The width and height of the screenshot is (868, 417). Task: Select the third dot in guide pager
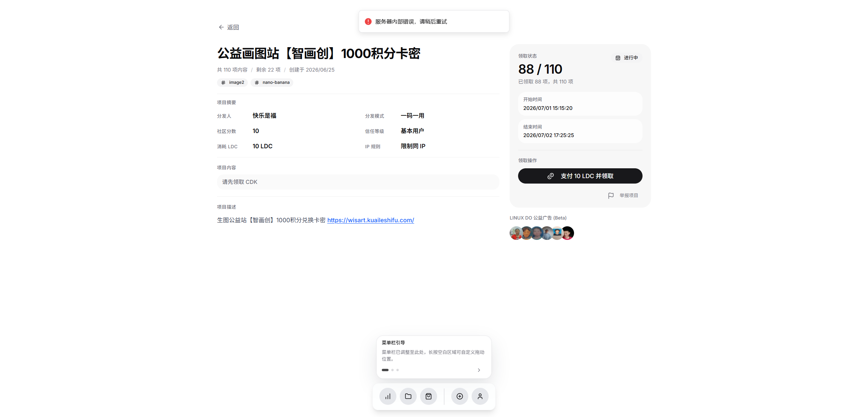(398, 370)
